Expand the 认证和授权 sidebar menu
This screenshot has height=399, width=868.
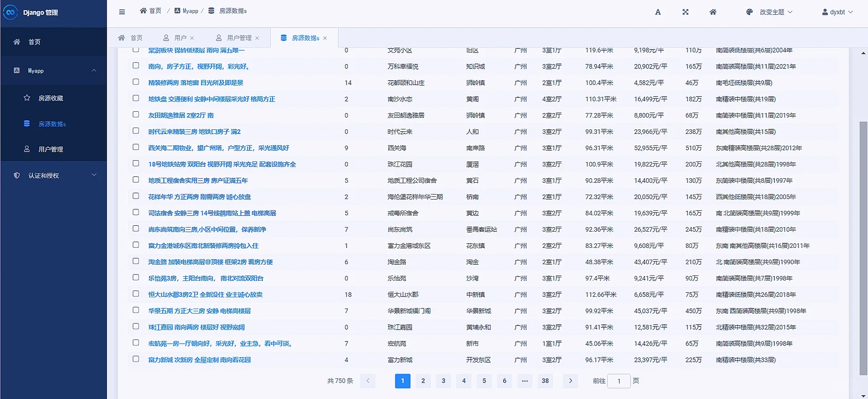(94, 175)
